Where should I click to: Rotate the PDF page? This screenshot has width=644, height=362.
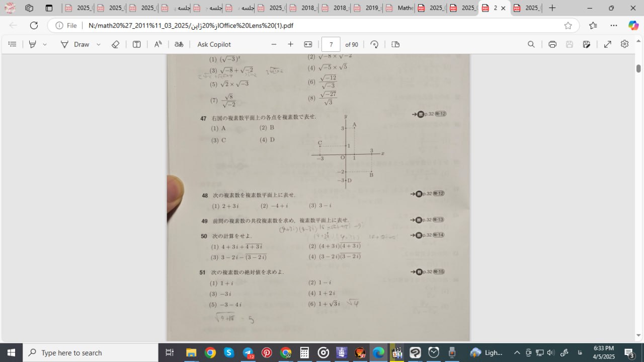click(x=374, y=44)
